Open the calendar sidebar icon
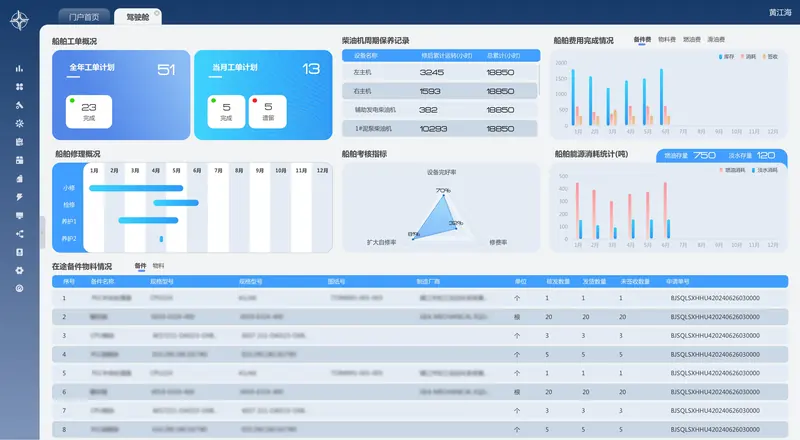This screenshot has width=800, height=440. coord(19,160)
